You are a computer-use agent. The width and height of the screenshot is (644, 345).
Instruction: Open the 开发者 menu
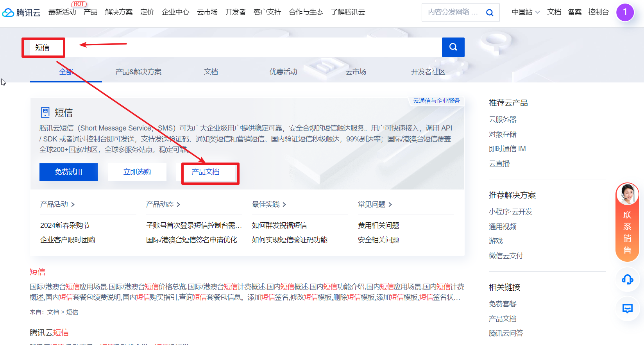[x=235, y=12]
